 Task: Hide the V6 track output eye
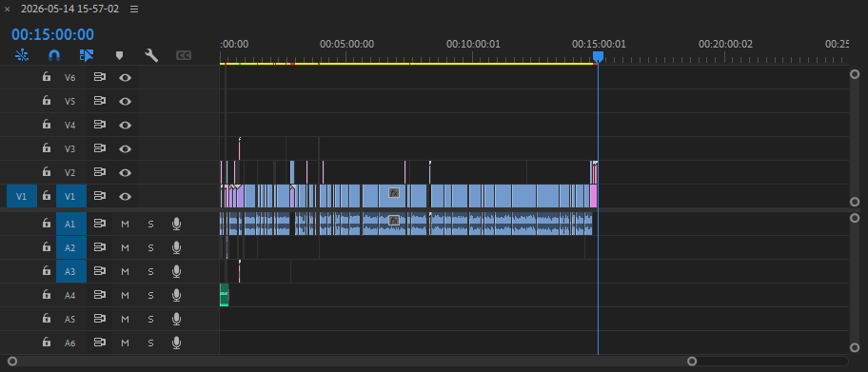[125, 77]
